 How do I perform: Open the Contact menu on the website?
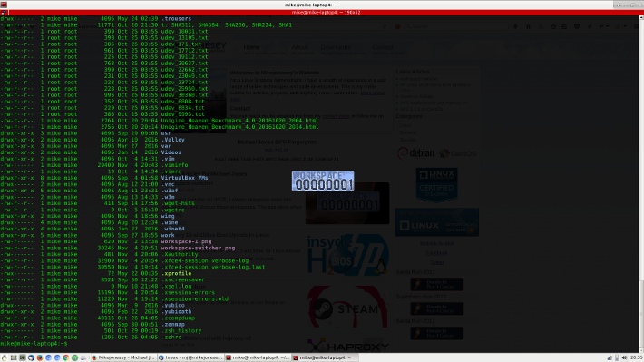383,47
